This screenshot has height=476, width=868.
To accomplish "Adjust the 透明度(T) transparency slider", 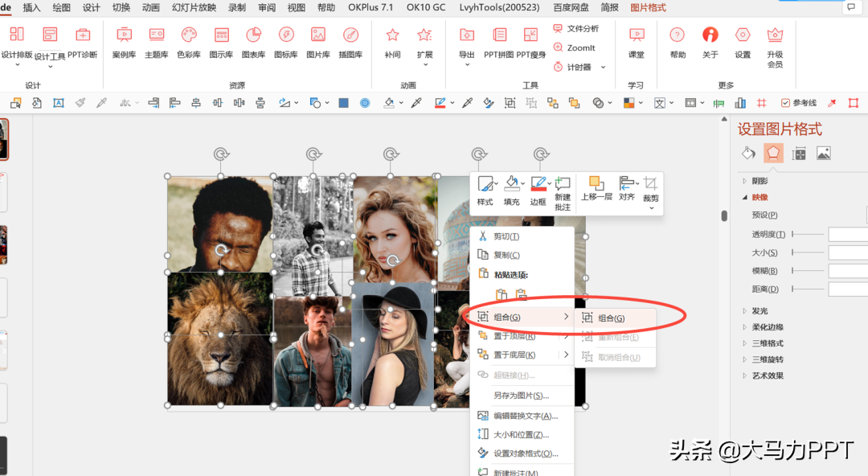I will click(x=809, y=235).
